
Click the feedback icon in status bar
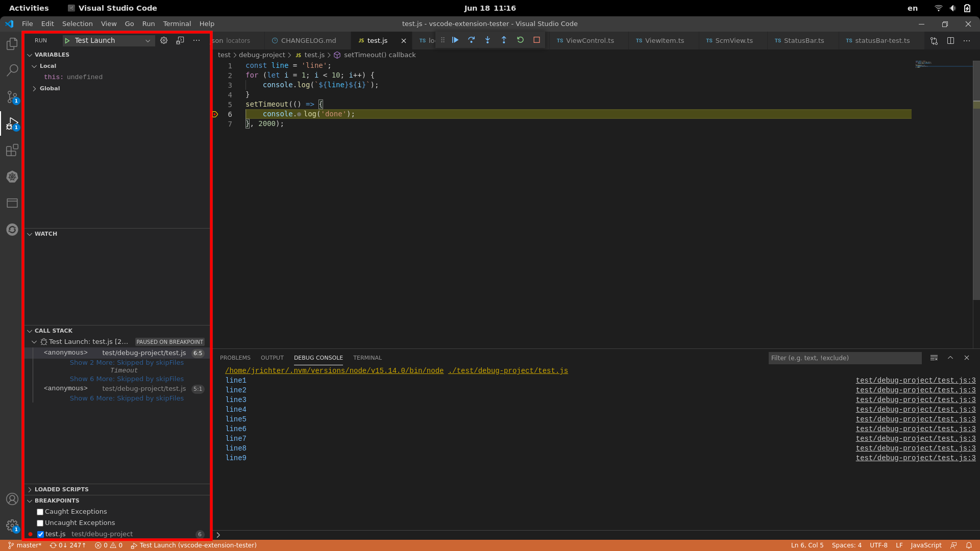[x=953, y=545]
